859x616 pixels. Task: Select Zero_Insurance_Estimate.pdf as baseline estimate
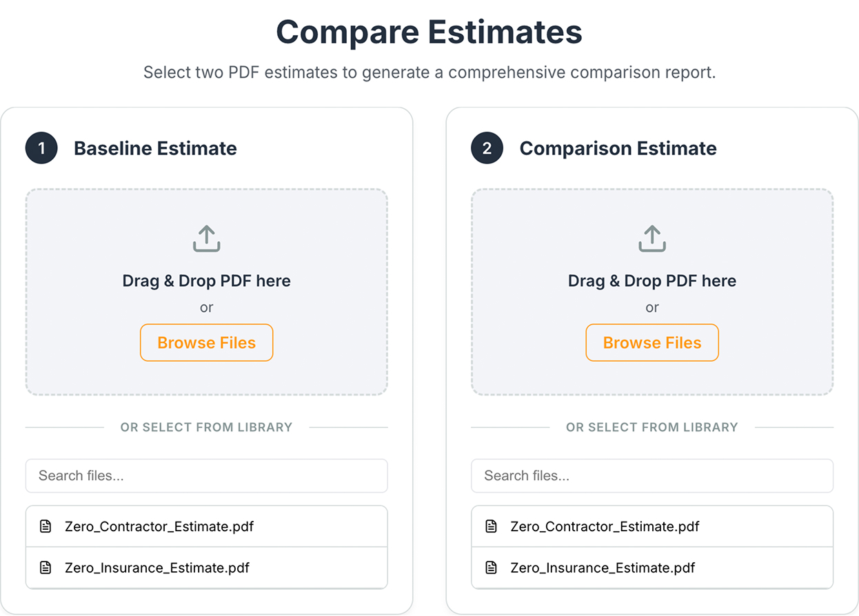206,568
